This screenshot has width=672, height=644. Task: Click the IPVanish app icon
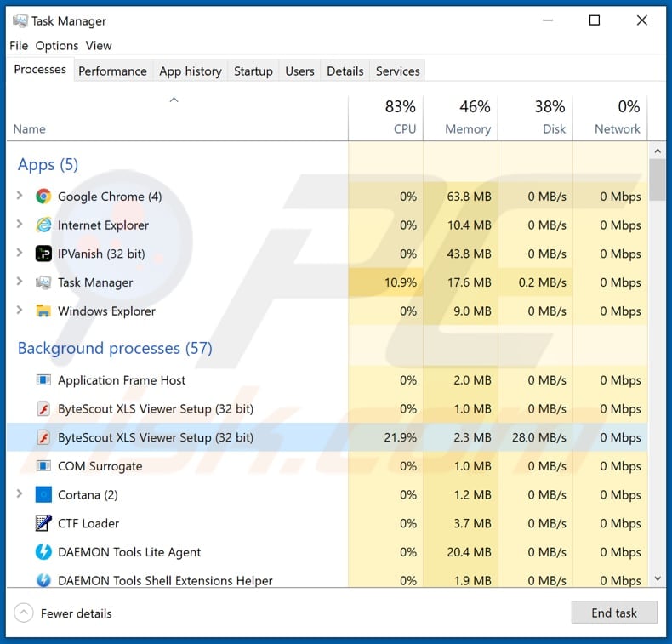tap(43, 254)
